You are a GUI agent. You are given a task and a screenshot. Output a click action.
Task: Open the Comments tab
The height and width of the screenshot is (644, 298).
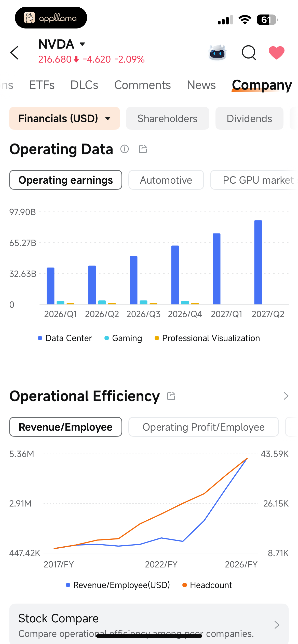(143, 85)
